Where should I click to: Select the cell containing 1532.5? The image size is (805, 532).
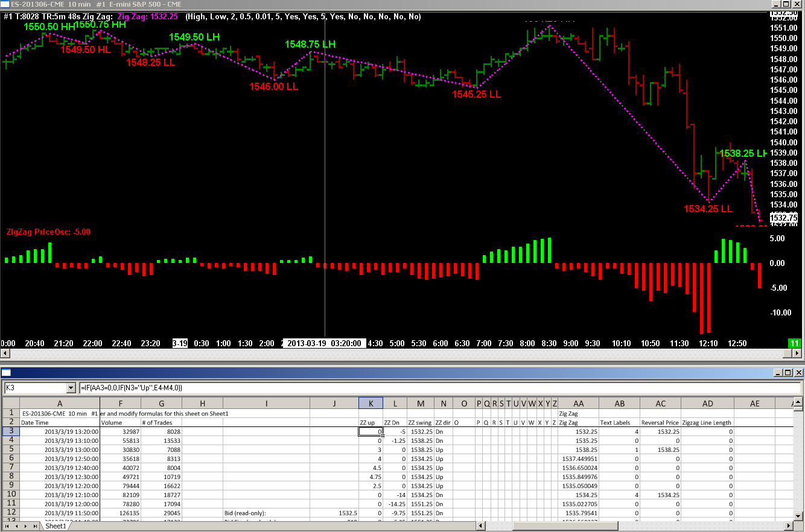pyautogui.click(x=334, y=513)
